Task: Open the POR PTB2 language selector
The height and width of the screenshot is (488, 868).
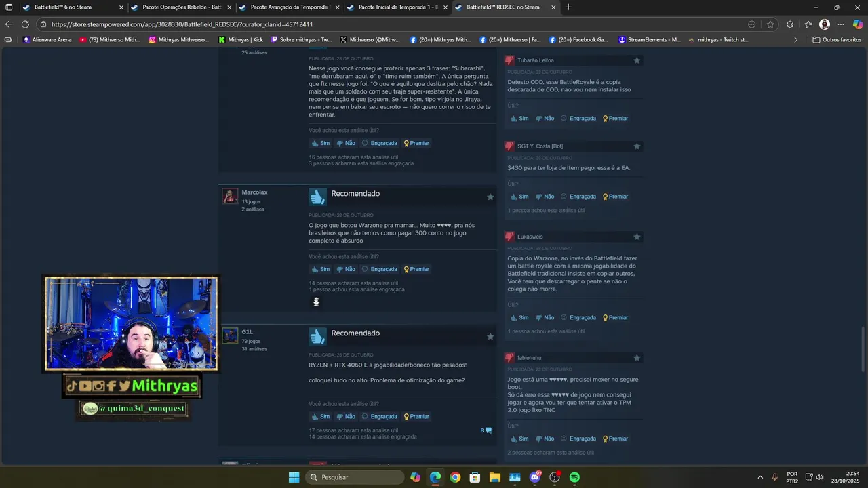Action: pos(792,477)
